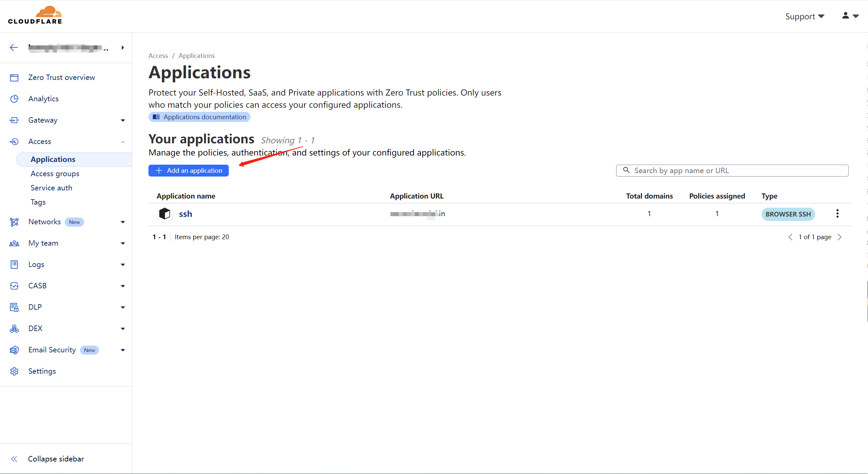Open the three-dot menu for ssh row
This screenshot has width=868, height=474.
(837, 213)
